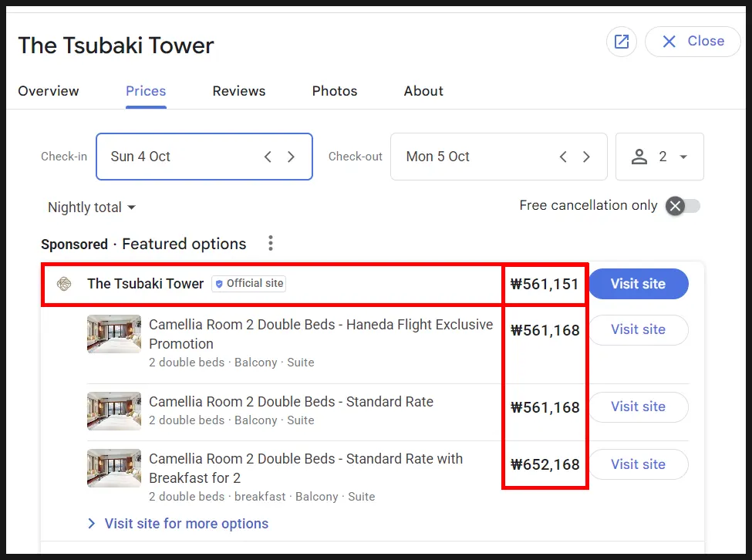The image size is (752, 560).
Task: Click the Official site badge
Action: click(249, 283)
